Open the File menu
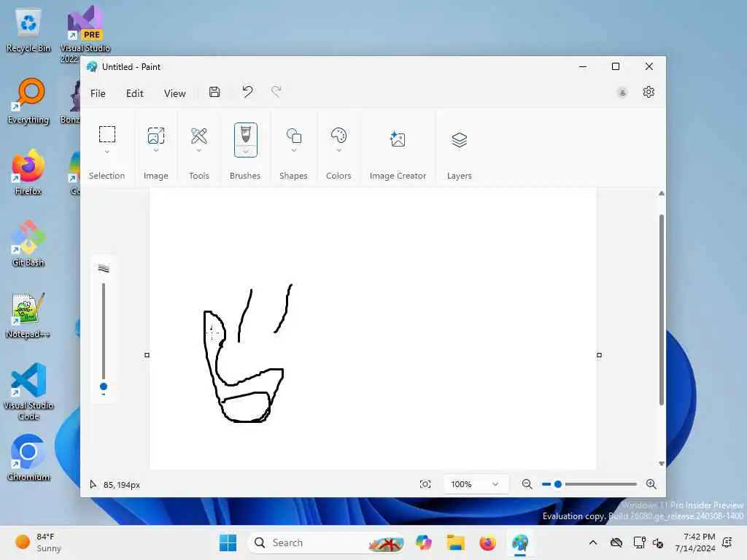The width and height of the screenshot is (747, 560). click(x=98, y=93)
